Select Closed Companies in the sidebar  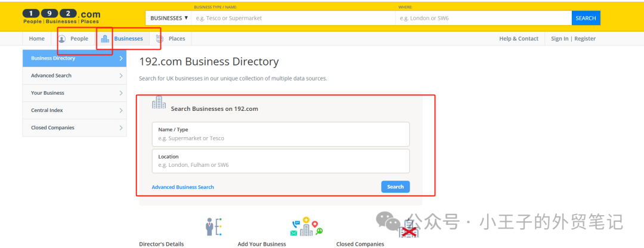tap(75, 128)
